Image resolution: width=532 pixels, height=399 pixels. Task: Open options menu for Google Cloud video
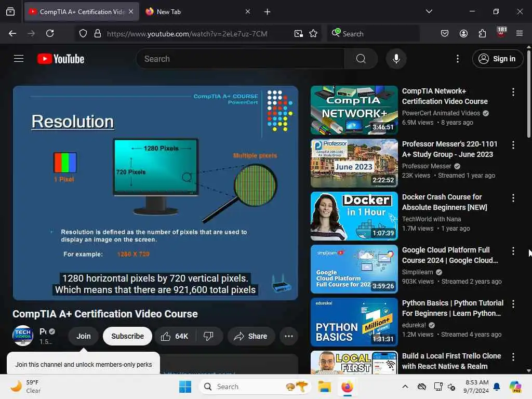coord(513,251)
